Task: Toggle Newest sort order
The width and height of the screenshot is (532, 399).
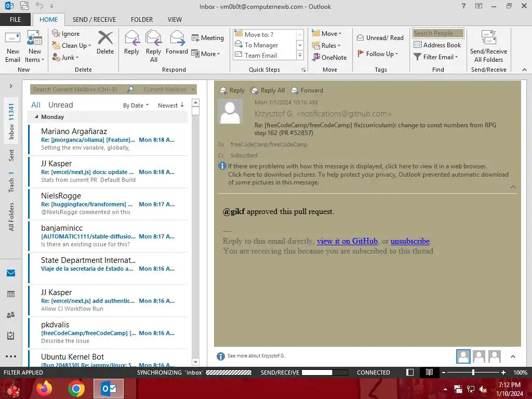Action: pos(170,105)
